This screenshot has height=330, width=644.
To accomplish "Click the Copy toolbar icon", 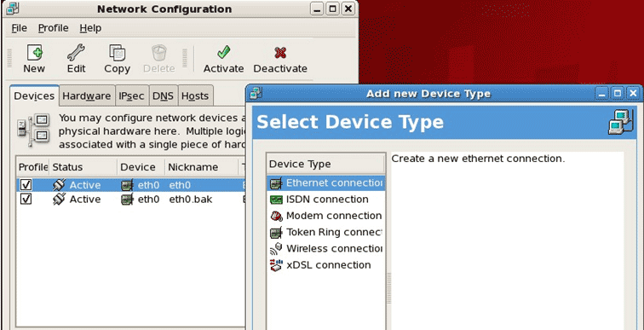I will [117, 53].
